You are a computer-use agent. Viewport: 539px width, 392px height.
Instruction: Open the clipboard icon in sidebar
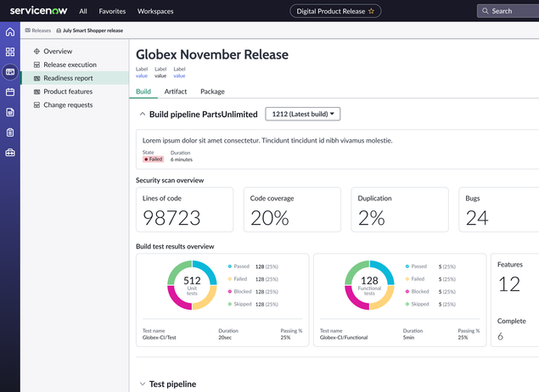pyautogui.click(x=10, y=132)
